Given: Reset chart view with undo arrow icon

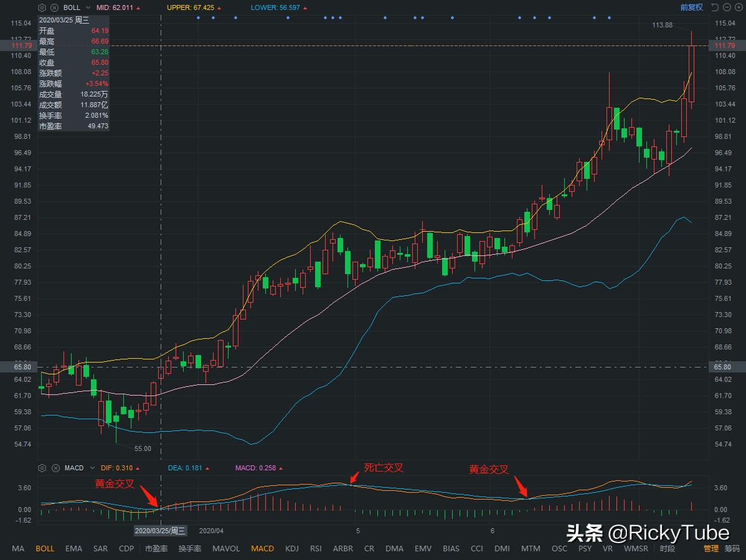Looking at the screenshot, I should (715, 7).
